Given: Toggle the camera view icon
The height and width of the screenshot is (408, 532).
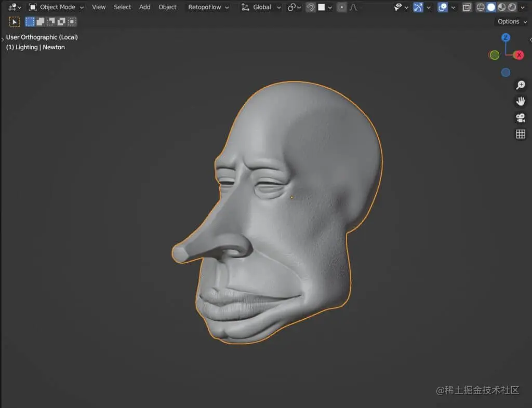Looking at the screenshot, I should click(520, 118).
